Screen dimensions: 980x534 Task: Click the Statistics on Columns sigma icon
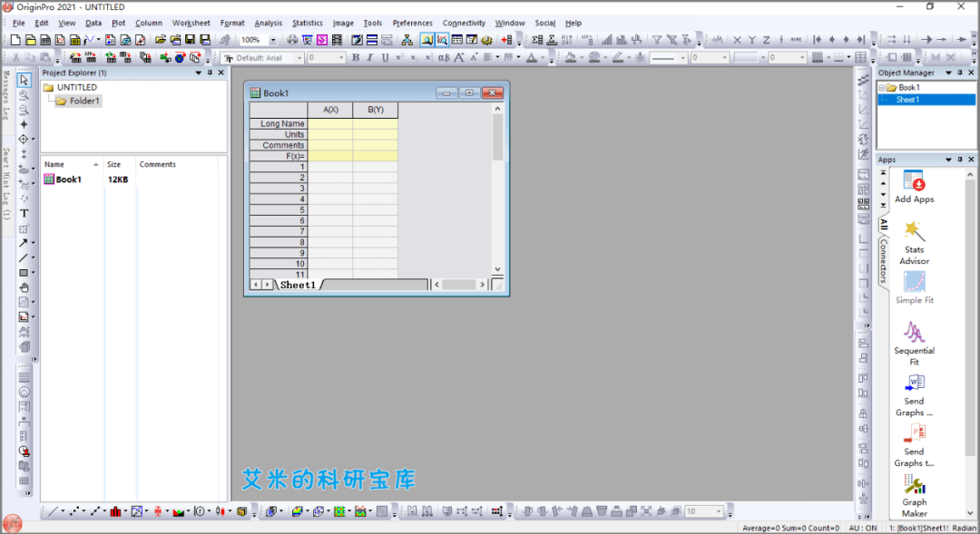pyautogui.click(x=537, y=40)
